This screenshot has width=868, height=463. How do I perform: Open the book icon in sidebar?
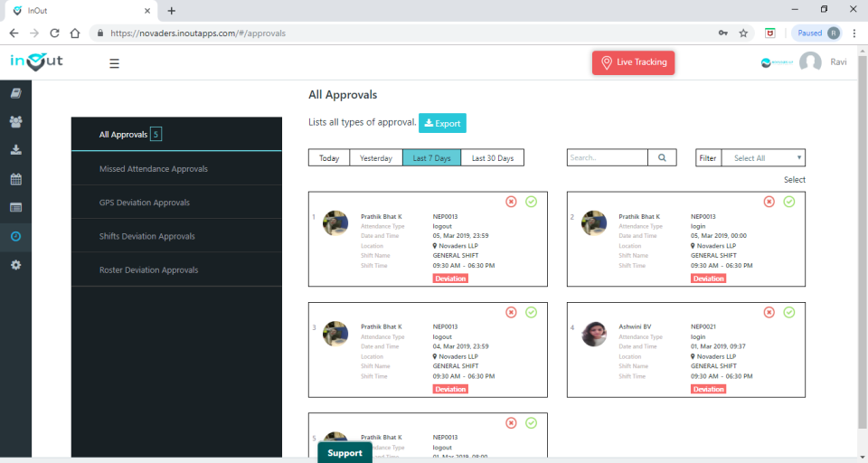[x=16, y=93]
